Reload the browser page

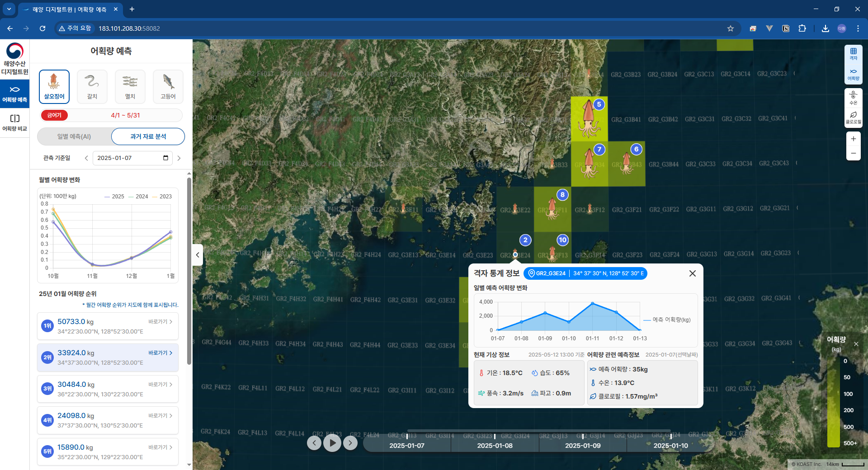point(42,28)
